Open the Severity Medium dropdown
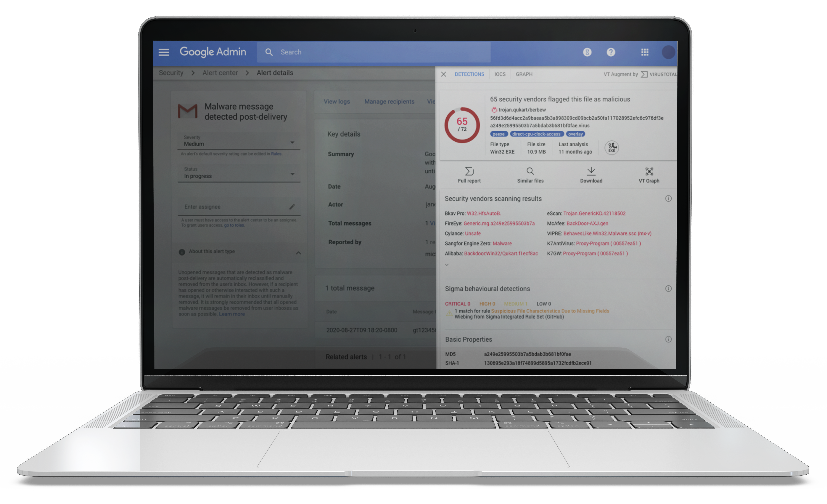This screenshot has height=504, width=827. 239,141
